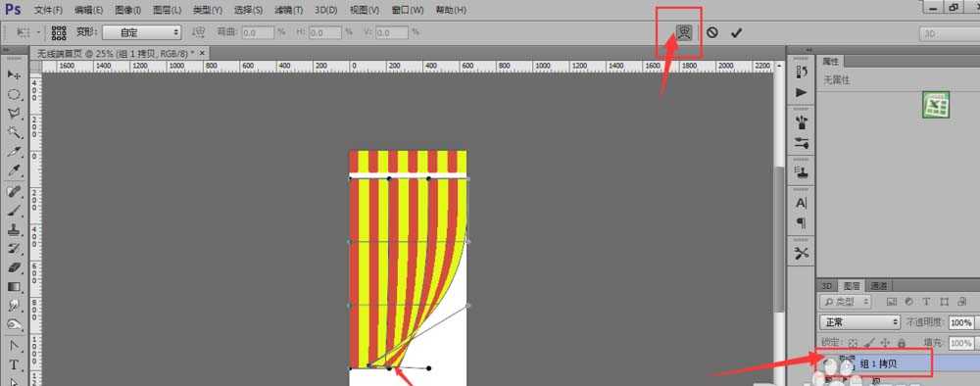
Task: Toggle the lock transparent pixels option
Action: pyautogui.click(x=853, y=343)
